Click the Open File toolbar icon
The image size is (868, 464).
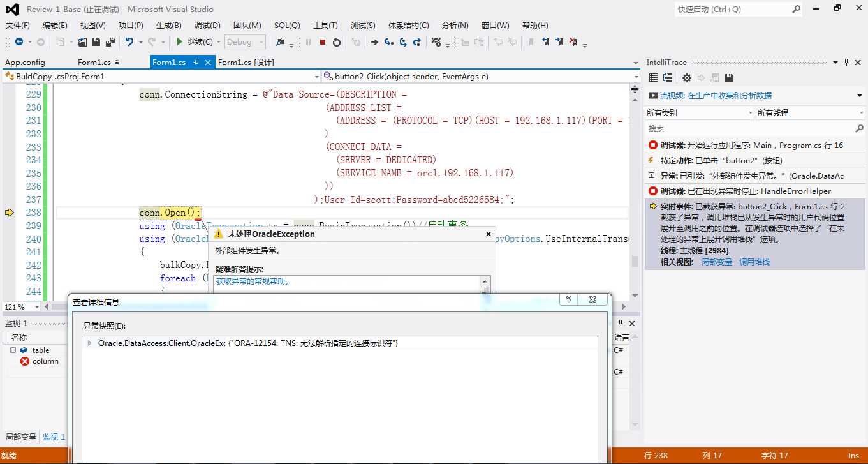pyautogui.click(x=82, y=42)
